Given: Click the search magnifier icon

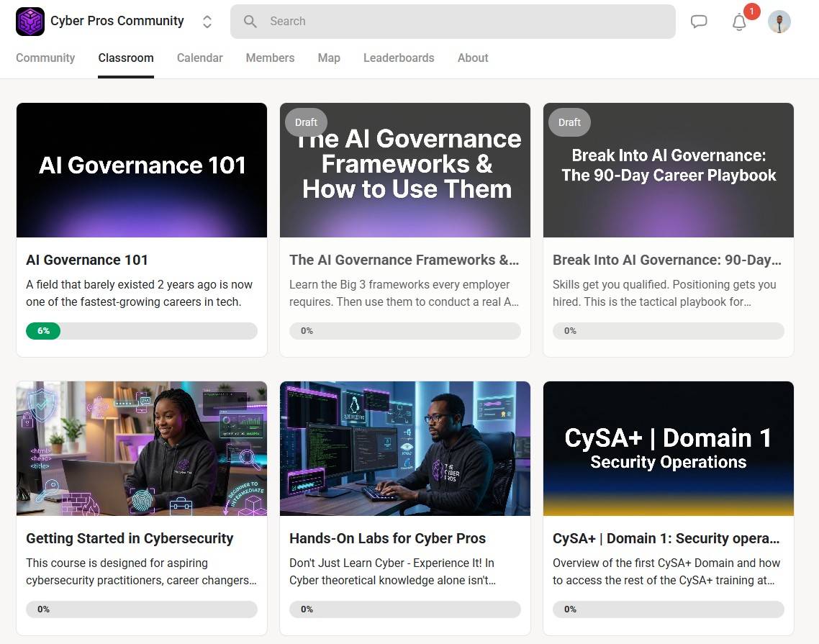Looking at the screenshot, I should (250, 22).
